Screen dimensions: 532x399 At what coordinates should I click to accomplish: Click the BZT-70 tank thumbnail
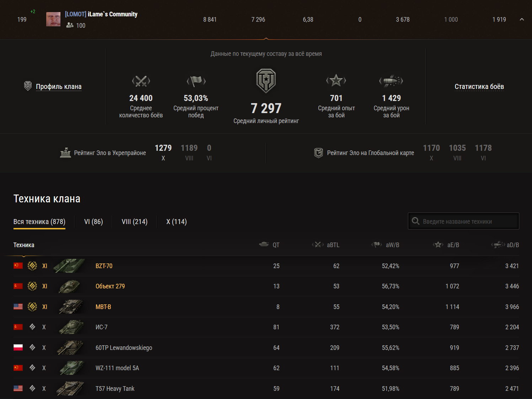(x=69, y=266)
